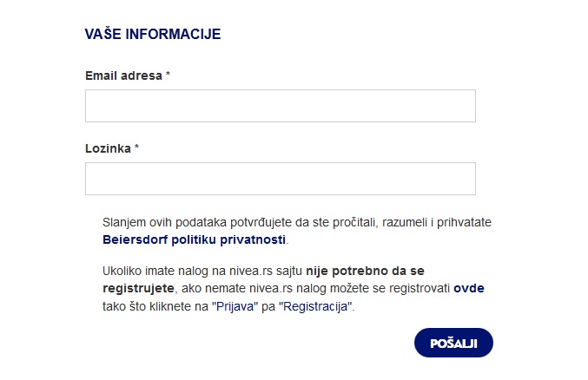Click the "Email adresa" field label
The width and height of the screenshot is (588, 380).
click(123, 75)
